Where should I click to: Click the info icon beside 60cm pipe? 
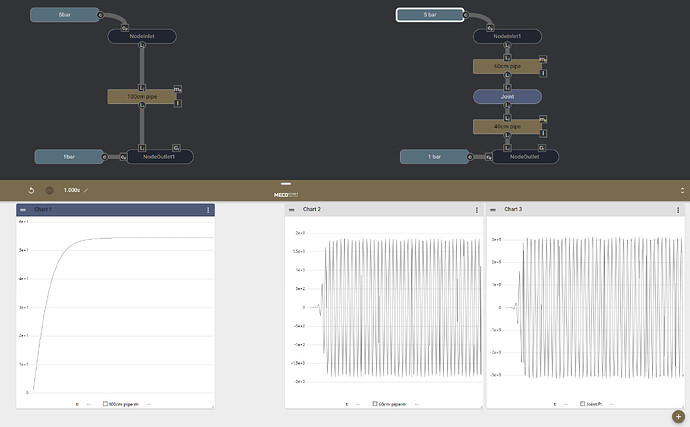point(542,72)
